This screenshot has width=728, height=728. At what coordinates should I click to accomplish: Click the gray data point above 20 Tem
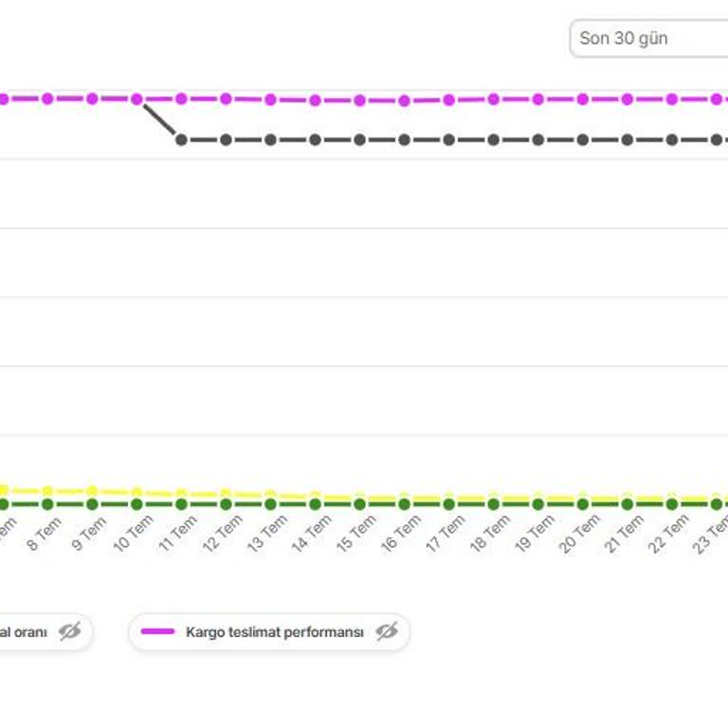pyautogui.click(x=582, y=139)
